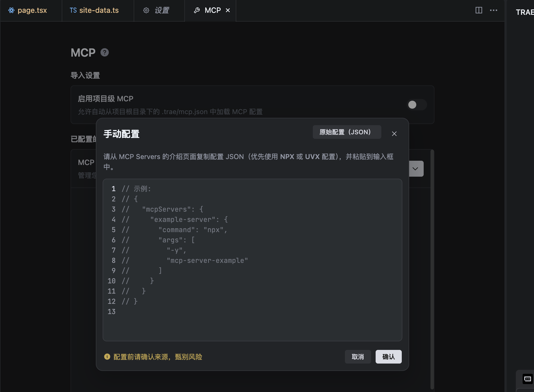Screen dimensions: 534x392
Task: Click the "mcp-server-example" line
Action: 185,261
